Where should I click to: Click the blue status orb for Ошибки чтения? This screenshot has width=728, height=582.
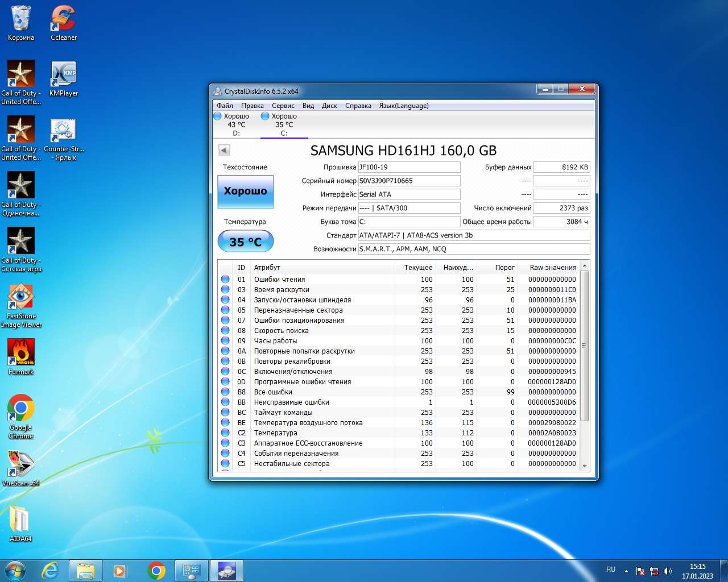(225, 280)
